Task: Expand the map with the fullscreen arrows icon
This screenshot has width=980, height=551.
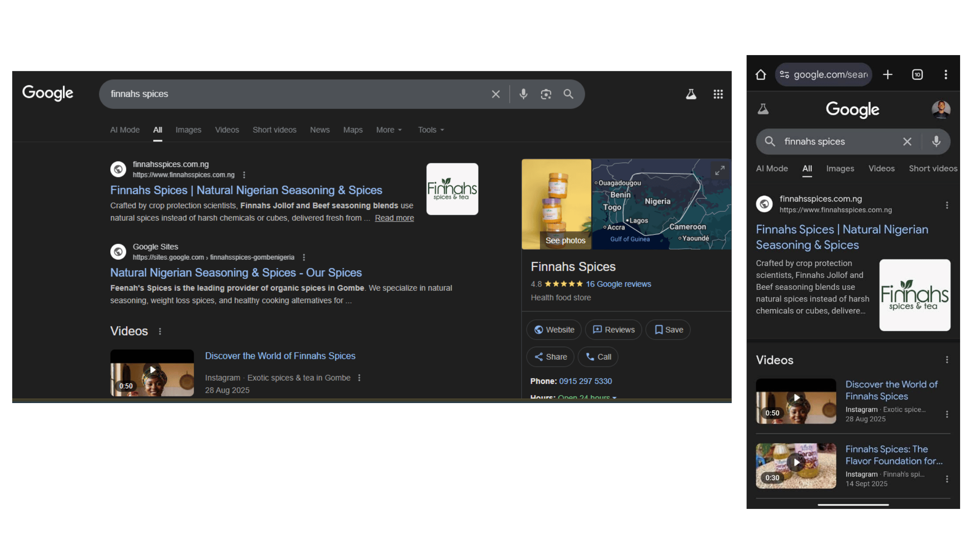Action: point(720,171)
